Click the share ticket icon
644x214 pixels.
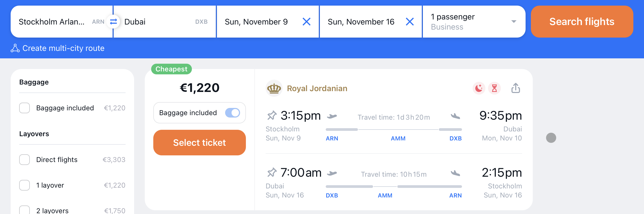(x=515, y=88)
